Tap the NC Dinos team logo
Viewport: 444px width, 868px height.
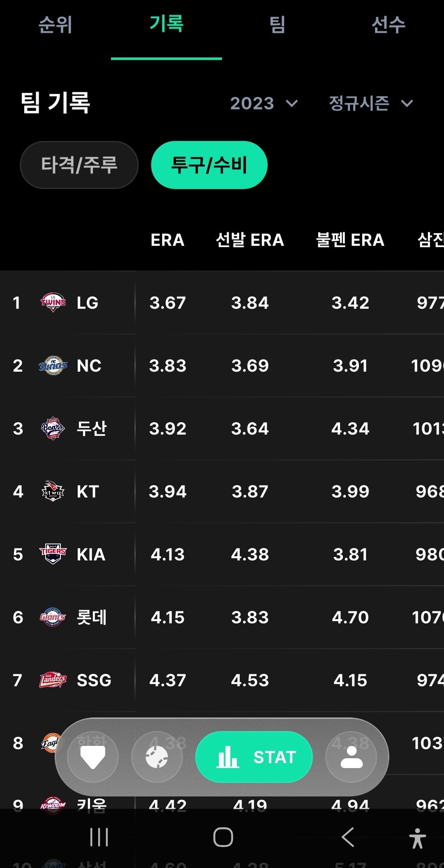[53, 366]
